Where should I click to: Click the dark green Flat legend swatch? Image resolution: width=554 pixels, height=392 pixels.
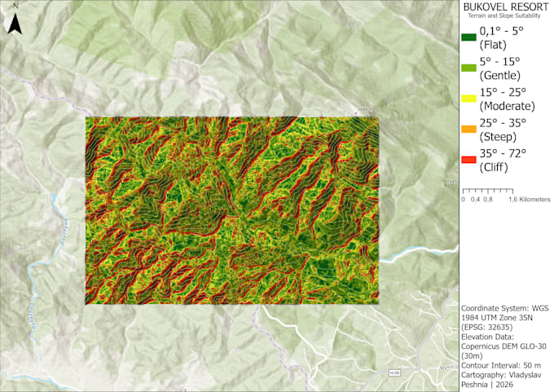468,37
